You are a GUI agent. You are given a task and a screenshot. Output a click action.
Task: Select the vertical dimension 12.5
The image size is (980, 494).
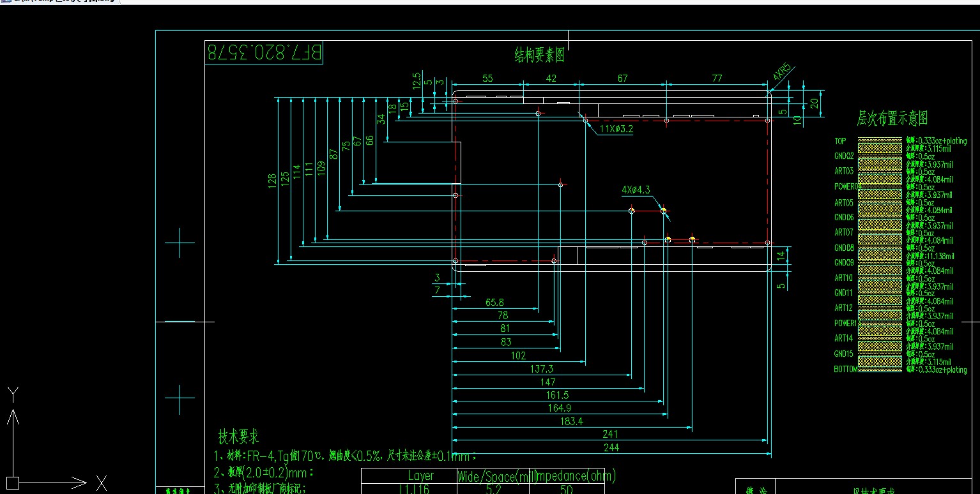[417, 80]
